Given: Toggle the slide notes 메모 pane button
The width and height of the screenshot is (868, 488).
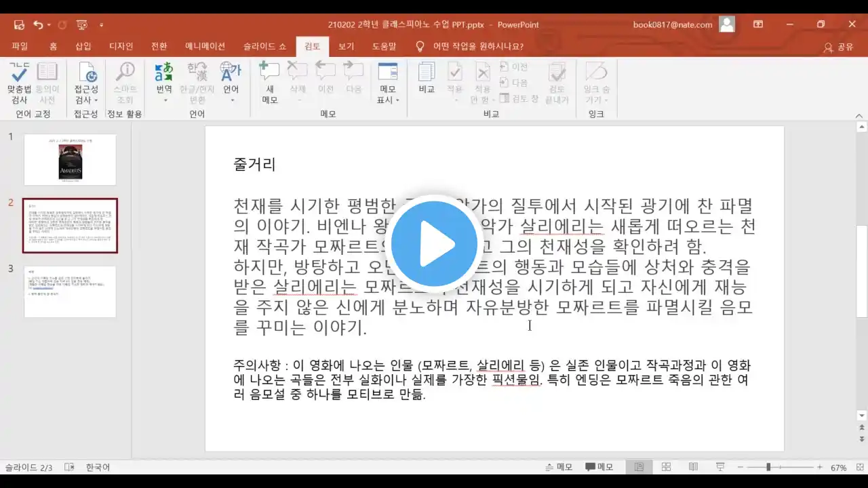Looking at the screenshot, I should point(559,467).
